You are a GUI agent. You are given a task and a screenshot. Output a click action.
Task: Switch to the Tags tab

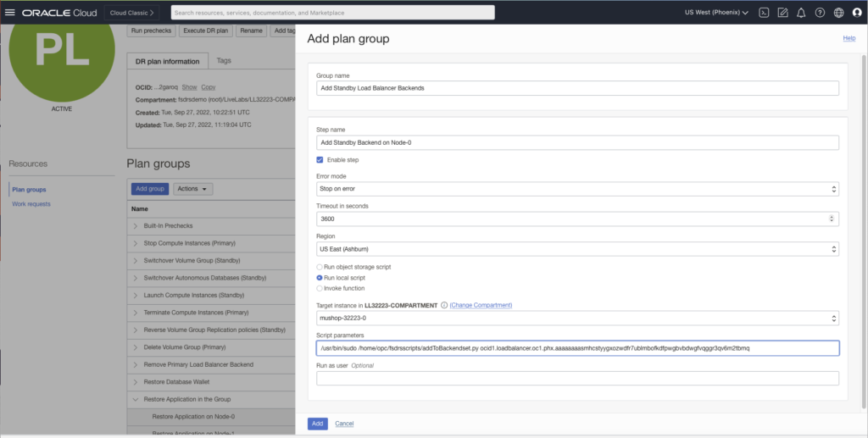tap(224, 61)
